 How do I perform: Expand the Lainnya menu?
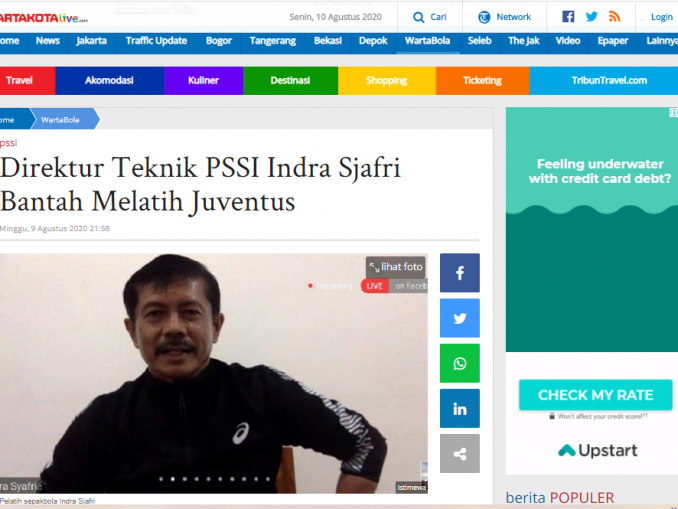pos(662,41)
